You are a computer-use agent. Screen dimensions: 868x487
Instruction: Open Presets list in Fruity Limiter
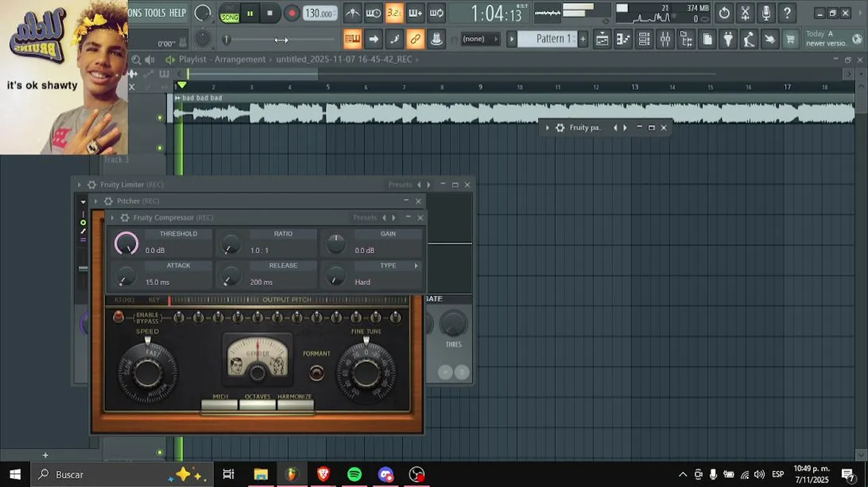[x=400, y=185]
